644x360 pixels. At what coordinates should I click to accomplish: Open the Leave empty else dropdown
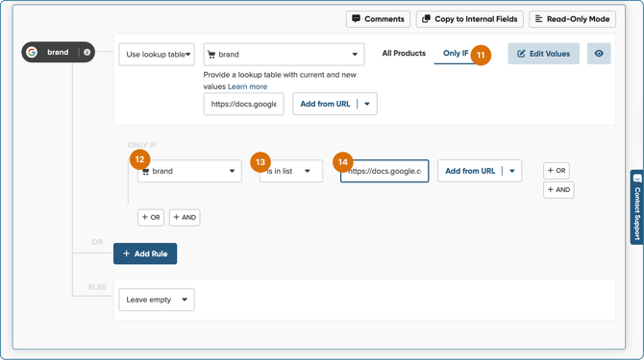coord(157,300)
